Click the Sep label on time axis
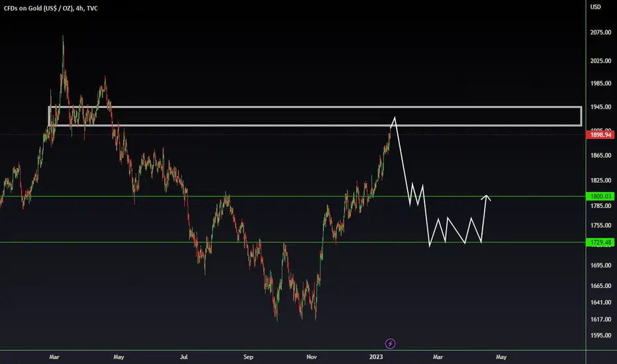The image size is (617, 364). coord(248,357)
